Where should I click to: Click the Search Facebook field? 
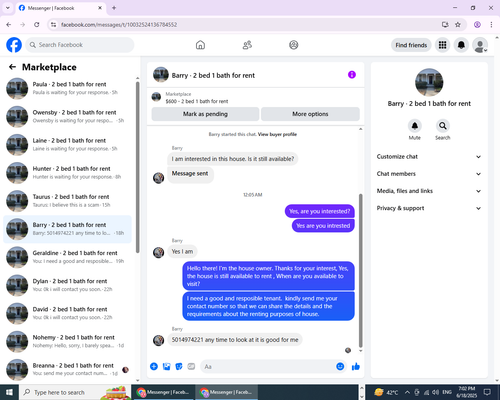(x=80, y=45)
